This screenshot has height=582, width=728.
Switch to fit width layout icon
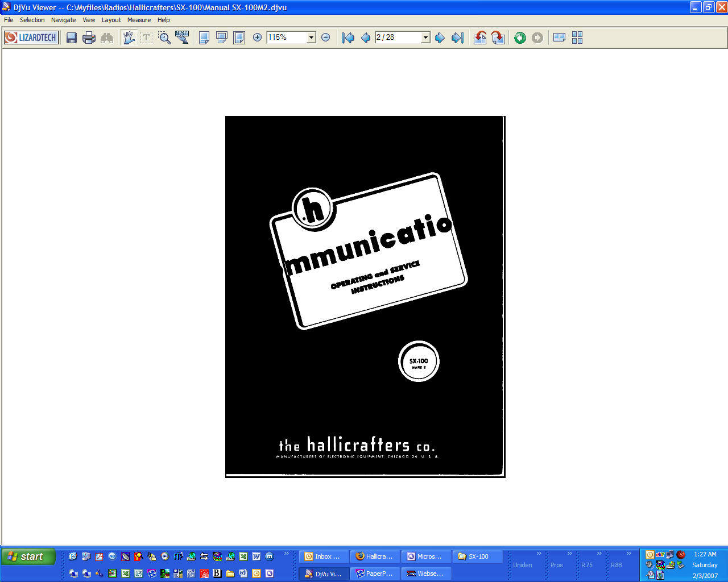click(222, 38)
